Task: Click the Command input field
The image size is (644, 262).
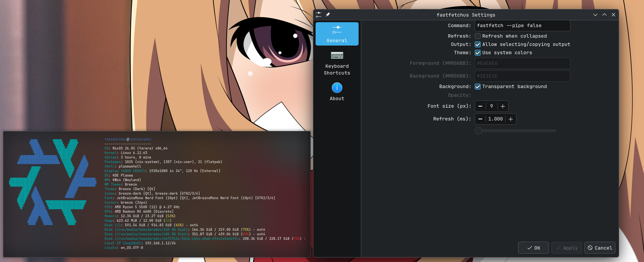Action: click(x=522, y=26)
